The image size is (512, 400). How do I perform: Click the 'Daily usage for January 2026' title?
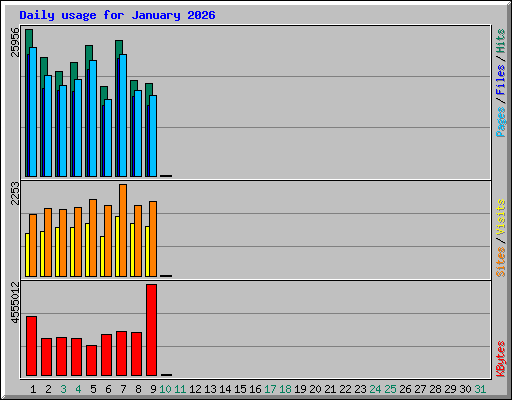pyautogui.click(x=117, y=15)
